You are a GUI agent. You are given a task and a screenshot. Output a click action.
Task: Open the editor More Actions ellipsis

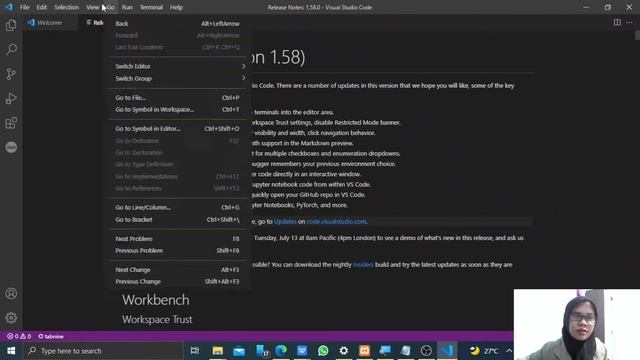pyautogui.click(x=629, y=22)
